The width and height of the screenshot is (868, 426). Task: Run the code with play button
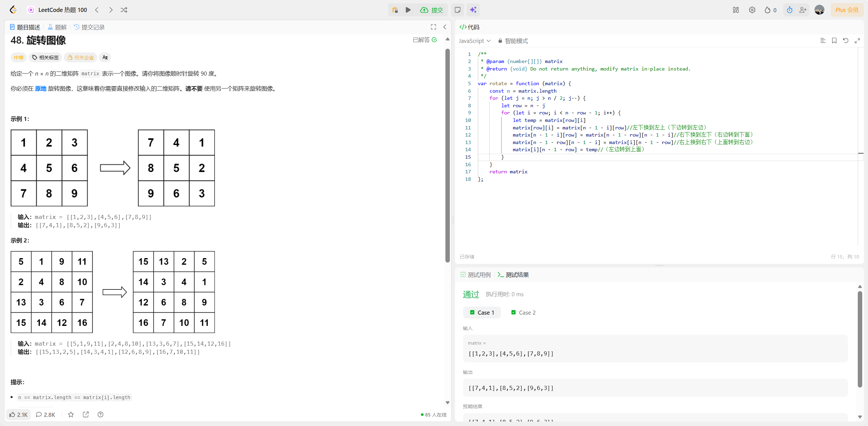point(408,10)
